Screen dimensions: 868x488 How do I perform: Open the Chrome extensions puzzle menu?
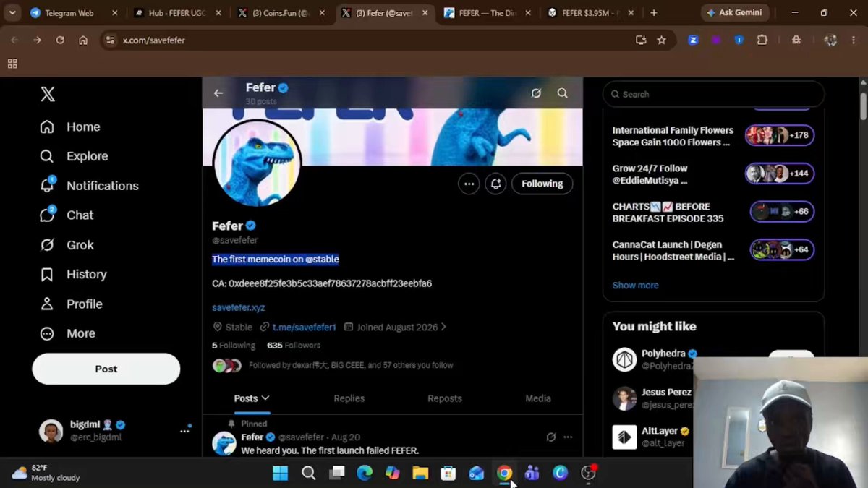pos(762,40)
